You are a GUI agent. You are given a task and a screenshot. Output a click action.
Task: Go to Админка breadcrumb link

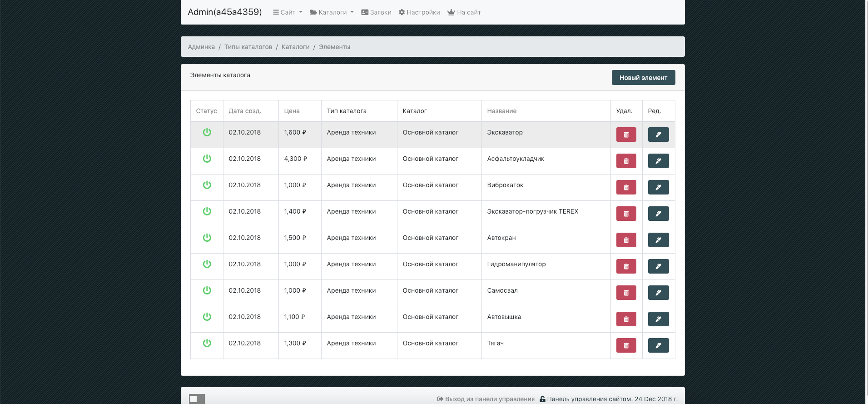pos(201,47)
